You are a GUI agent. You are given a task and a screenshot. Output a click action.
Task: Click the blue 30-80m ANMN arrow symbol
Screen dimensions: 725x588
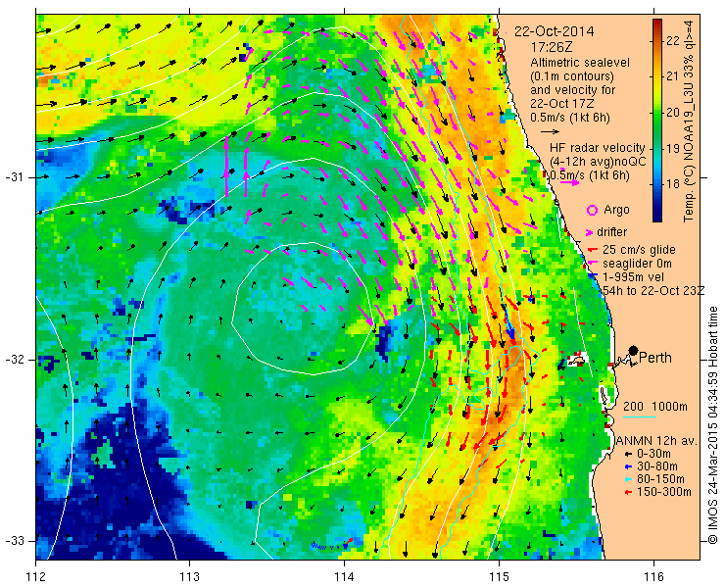point(628,466)
